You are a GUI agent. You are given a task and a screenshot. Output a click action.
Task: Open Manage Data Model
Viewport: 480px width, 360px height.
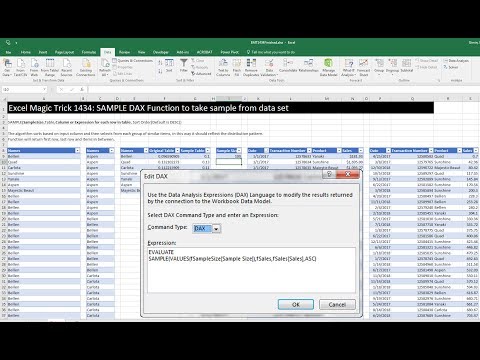pyautogui.click(x=329, y=67)
